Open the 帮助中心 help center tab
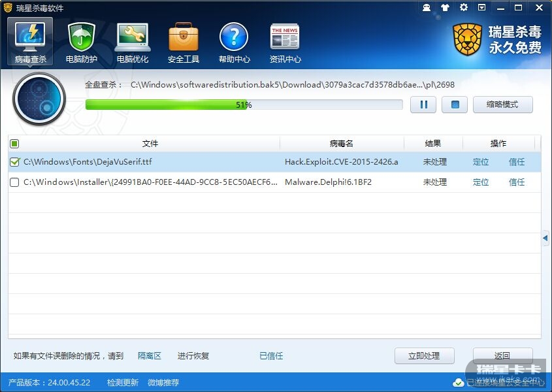 click(x=234, y=42)
